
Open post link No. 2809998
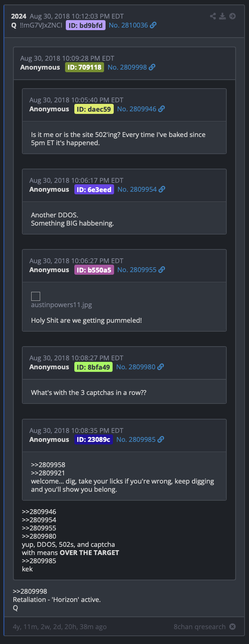click(x=127, y=67)
